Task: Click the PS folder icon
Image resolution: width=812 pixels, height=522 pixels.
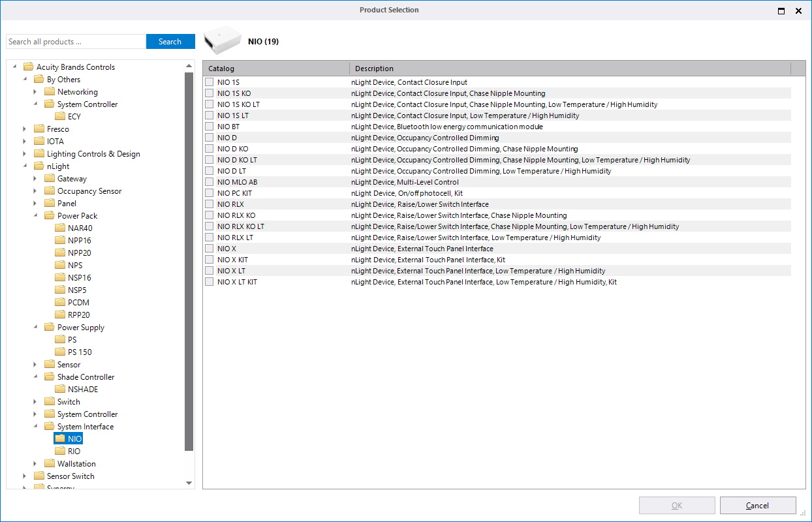Action: [x=60, y=340]
